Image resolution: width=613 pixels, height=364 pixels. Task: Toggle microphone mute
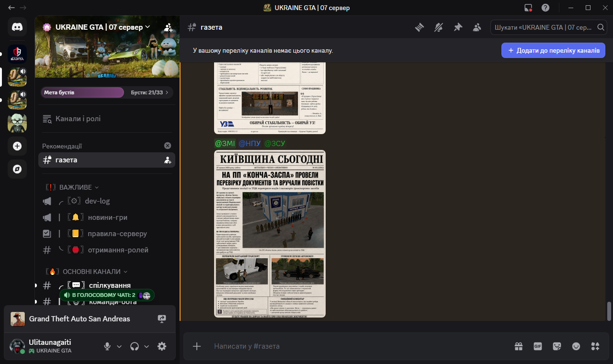point(108,346)
